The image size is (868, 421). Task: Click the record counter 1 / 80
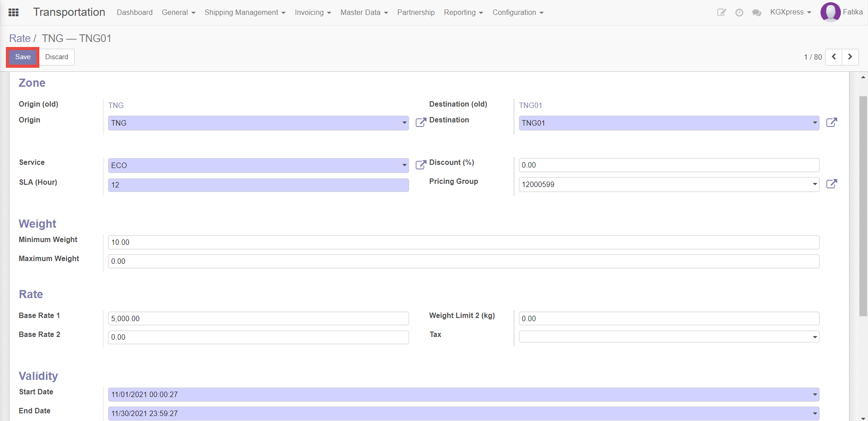(813, 57)
